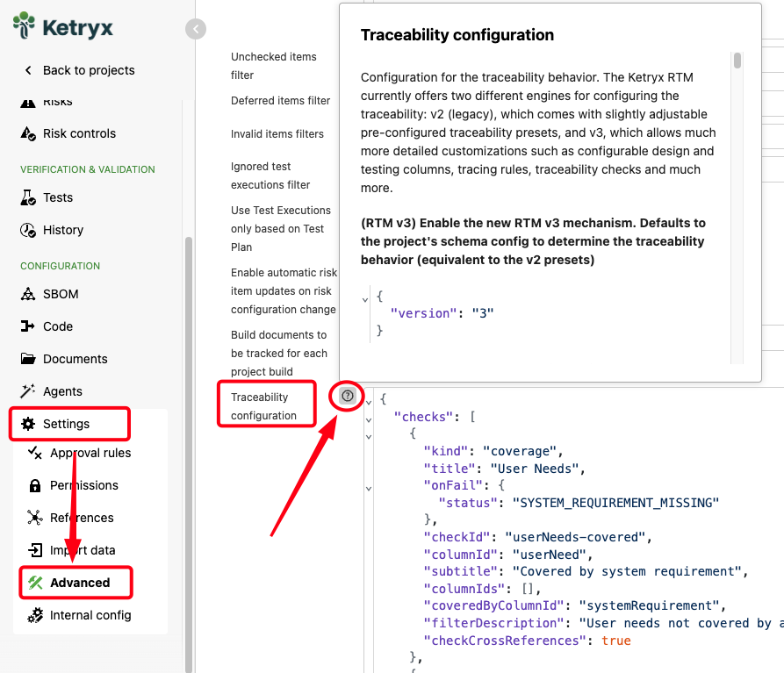Collapse the "checks" array fold arrow

[369, 419]
